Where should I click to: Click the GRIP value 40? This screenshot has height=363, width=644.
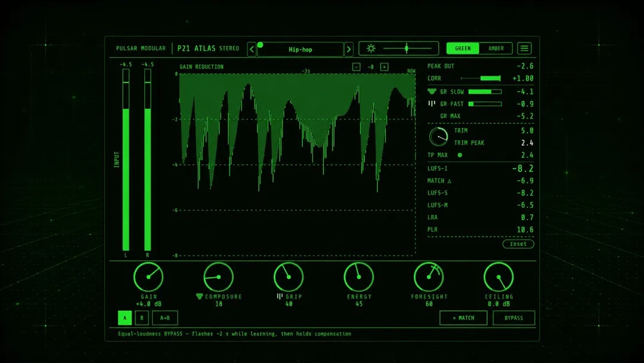click(289, 304)
